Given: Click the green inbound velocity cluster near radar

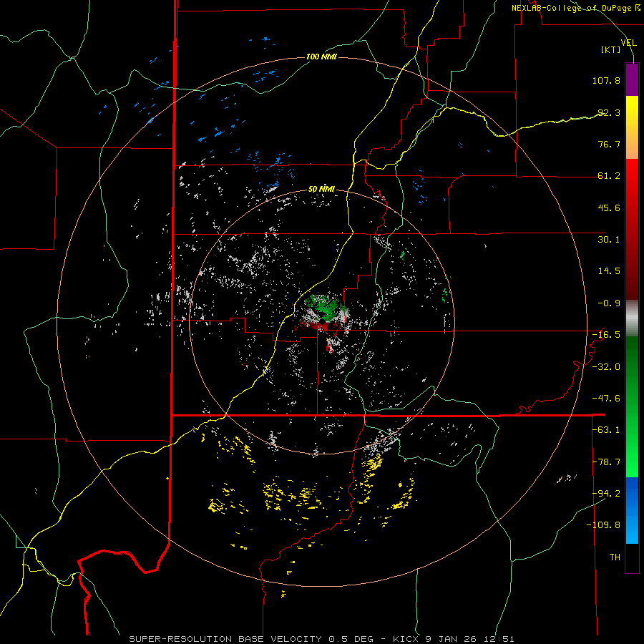Looking at the screenshot, I should (324, 307).
